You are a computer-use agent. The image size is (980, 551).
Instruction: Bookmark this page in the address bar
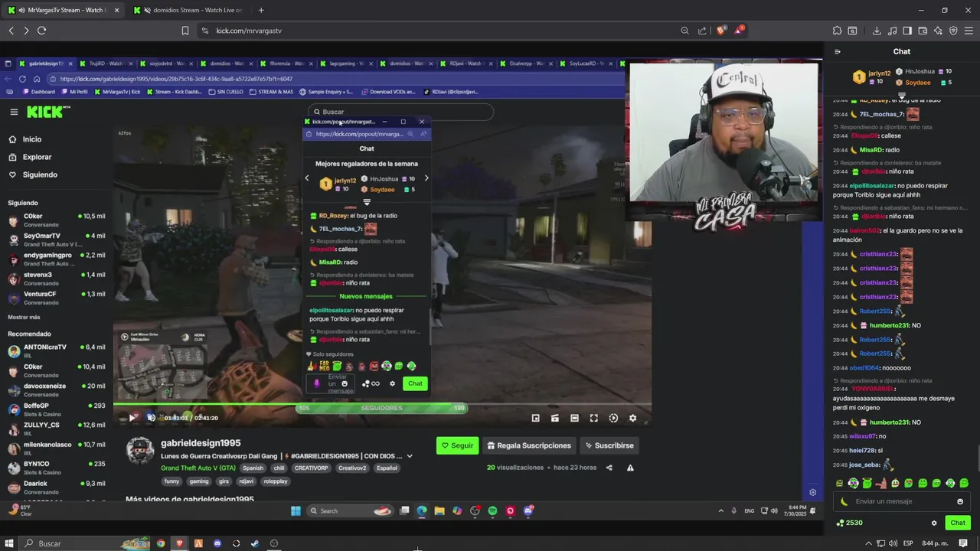[x=185, y=31]
